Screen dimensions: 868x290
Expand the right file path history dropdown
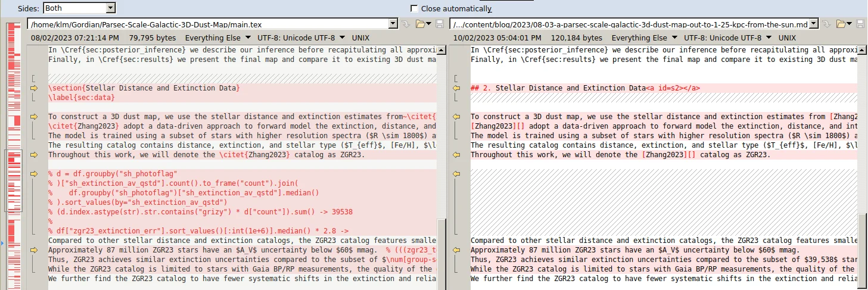[x=814, y=24]
